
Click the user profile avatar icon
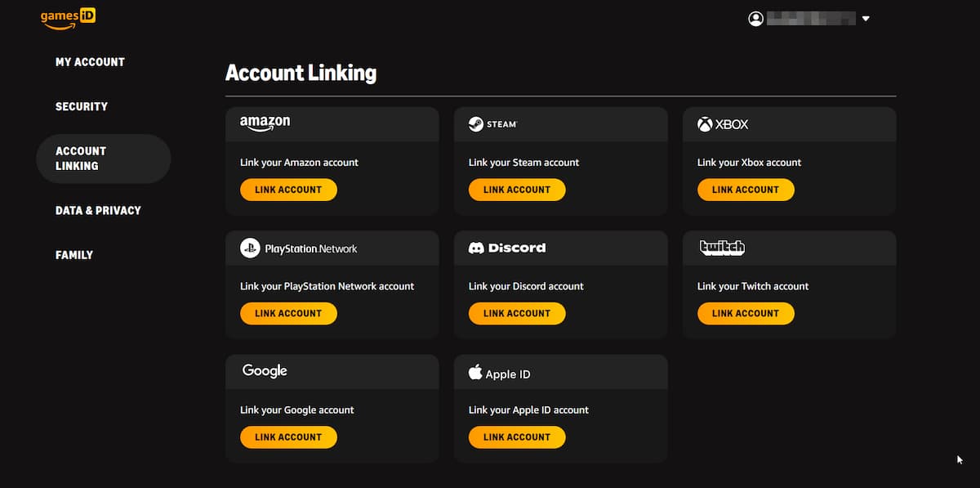pos(755,19)
